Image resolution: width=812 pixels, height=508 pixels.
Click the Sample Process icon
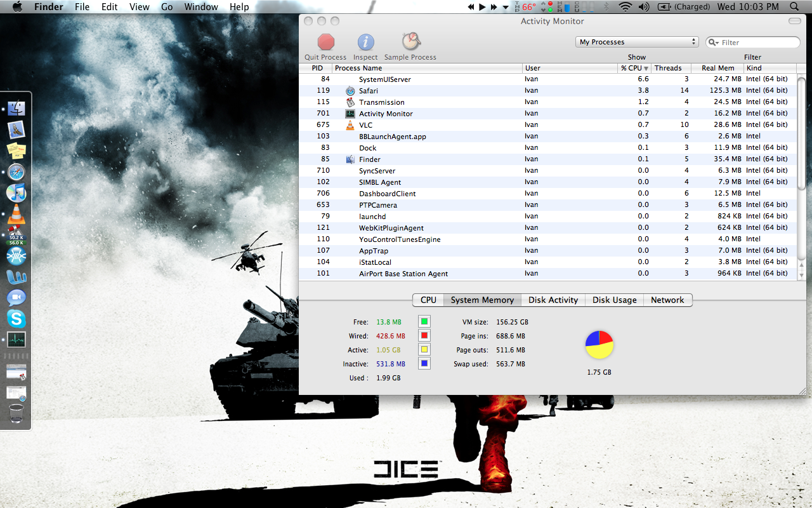pos(410,42)
